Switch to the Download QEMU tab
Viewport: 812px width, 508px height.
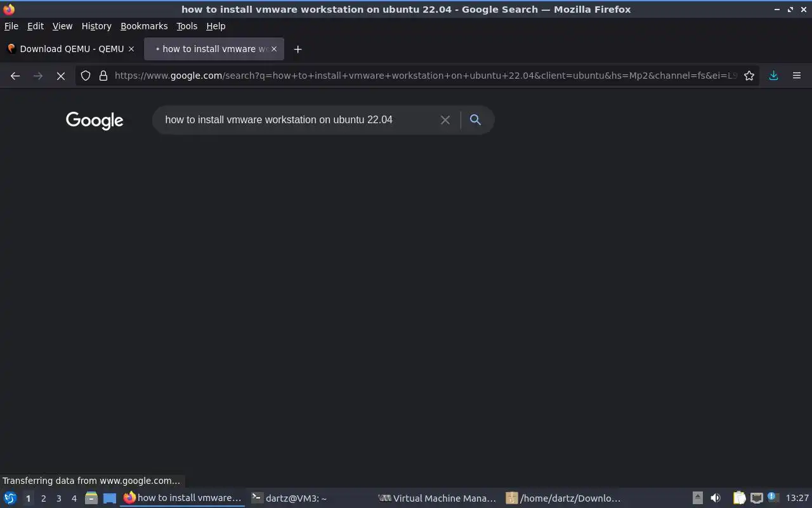(x=70, y=49)
